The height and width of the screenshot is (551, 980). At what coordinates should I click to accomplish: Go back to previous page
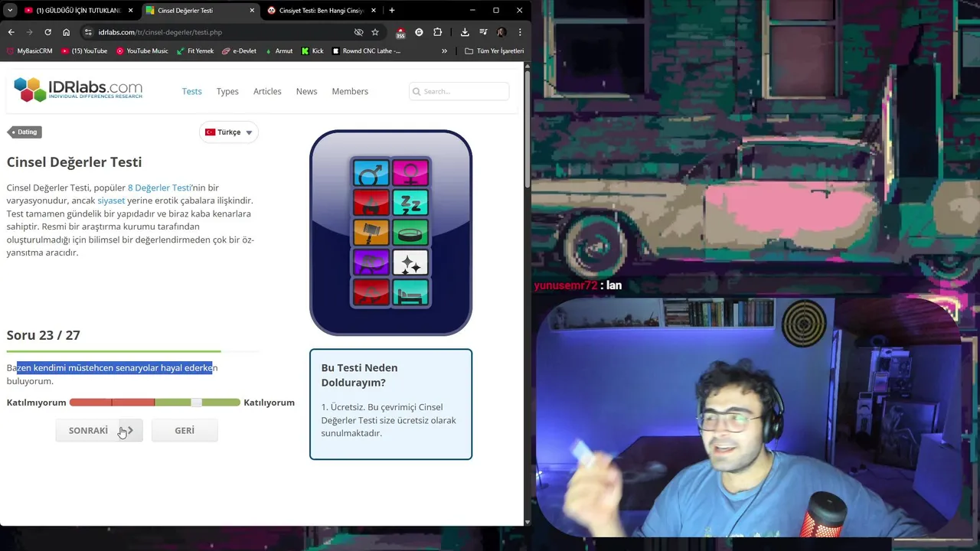click(x=11, y=32)
